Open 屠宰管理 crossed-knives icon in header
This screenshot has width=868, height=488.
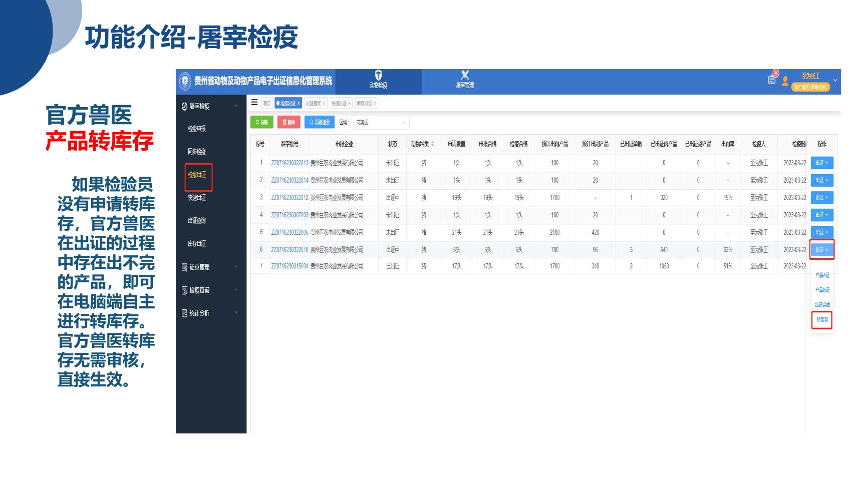(x=465, y=76)
